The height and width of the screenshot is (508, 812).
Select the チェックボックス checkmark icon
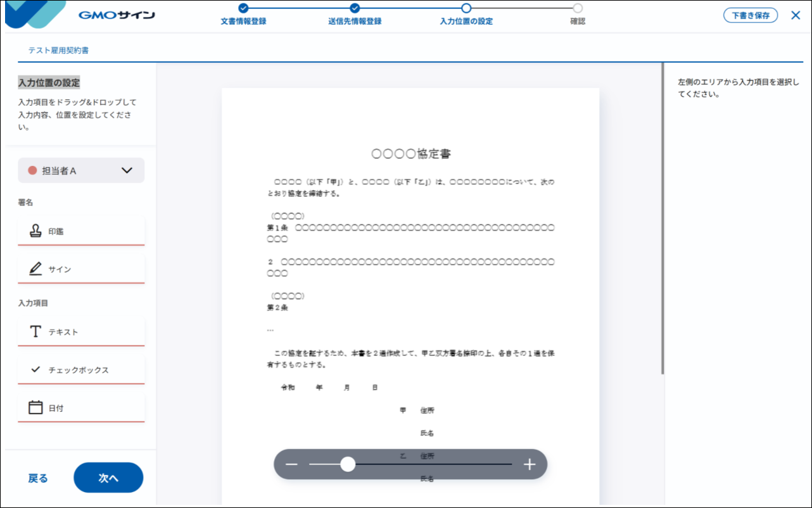pos(35,370)
